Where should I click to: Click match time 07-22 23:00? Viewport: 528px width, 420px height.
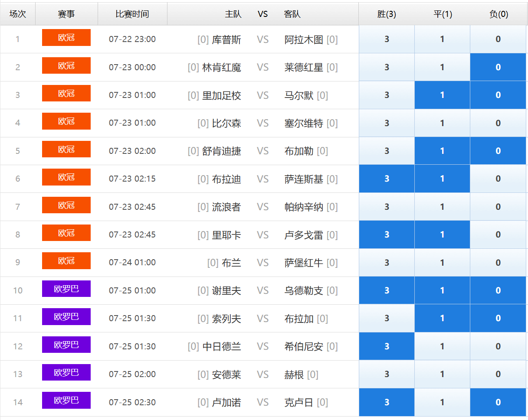pos(132,39)
